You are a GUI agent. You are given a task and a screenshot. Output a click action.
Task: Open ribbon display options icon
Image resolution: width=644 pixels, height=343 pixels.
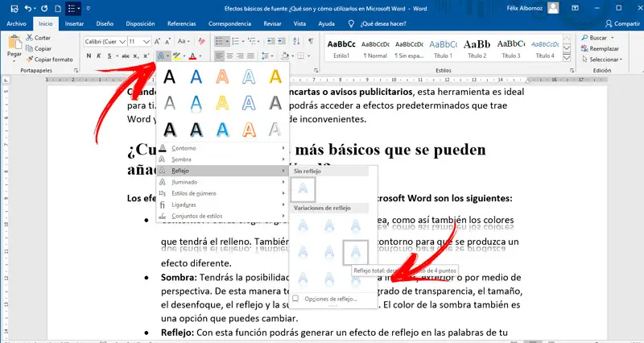pos(576,8)
